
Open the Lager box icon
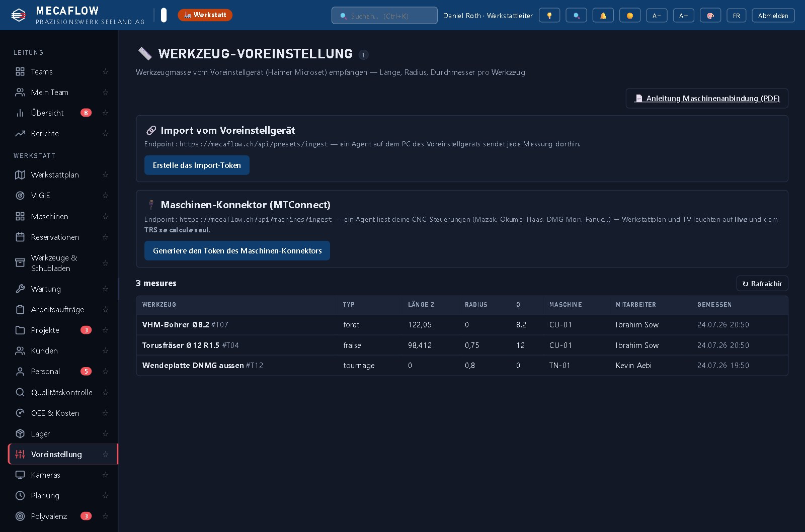[x=20, y=434]
